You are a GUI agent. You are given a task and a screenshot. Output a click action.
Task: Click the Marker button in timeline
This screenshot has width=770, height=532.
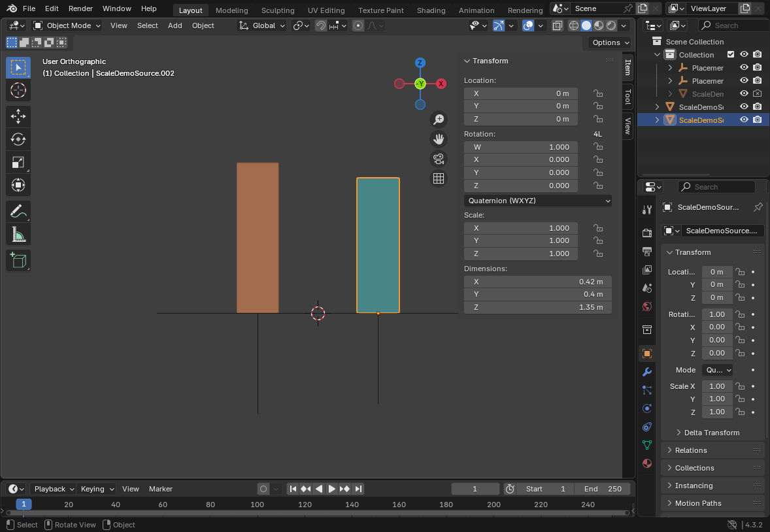[161, 489]
